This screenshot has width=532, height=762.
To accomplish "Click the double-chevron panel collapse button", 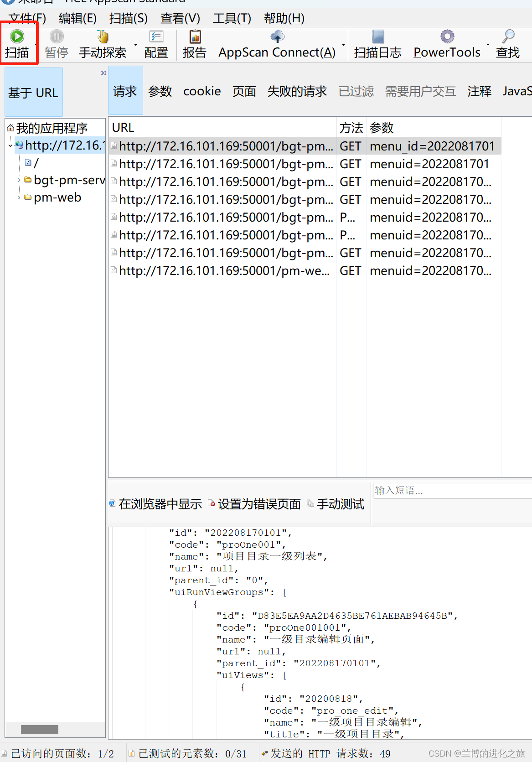I will 103,73.
